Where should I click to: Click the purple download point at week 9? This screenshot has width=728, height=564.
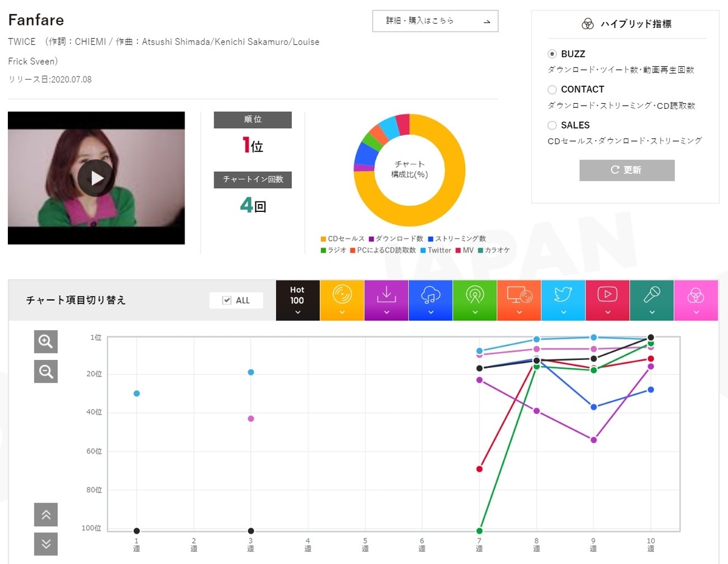click(594, 440)
